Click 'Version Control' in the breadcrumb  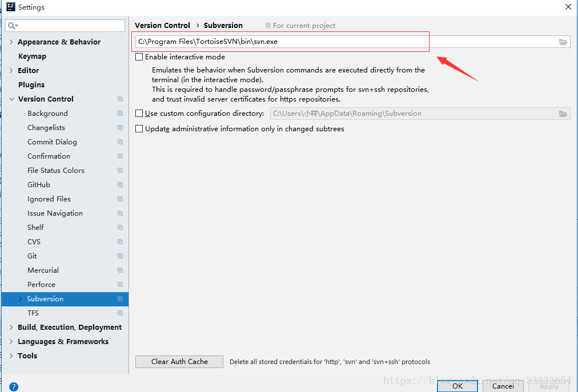tap(163, 25)
